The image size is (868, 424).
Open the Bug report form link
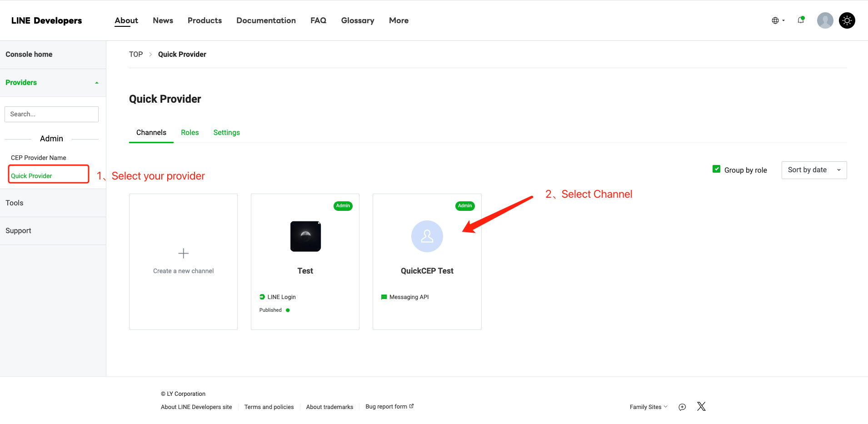pos(389,407)
